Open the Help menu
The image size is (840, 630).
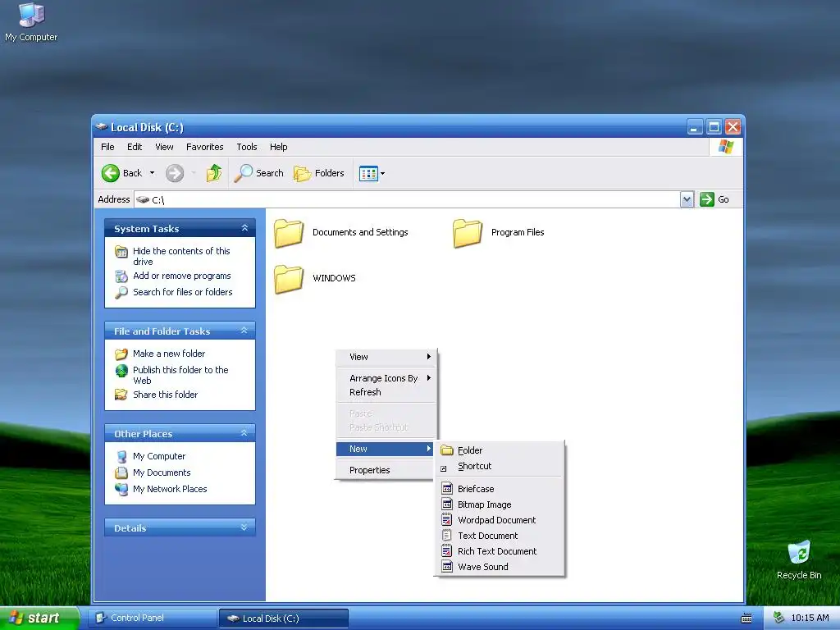click(x=279, y=147)
